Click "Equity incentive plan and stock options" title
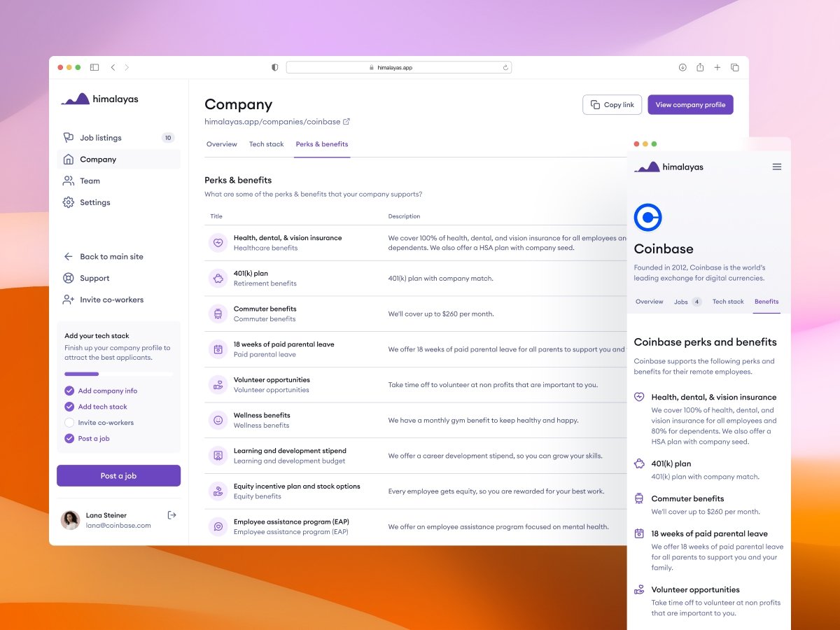840x630 pixels. 297,486
